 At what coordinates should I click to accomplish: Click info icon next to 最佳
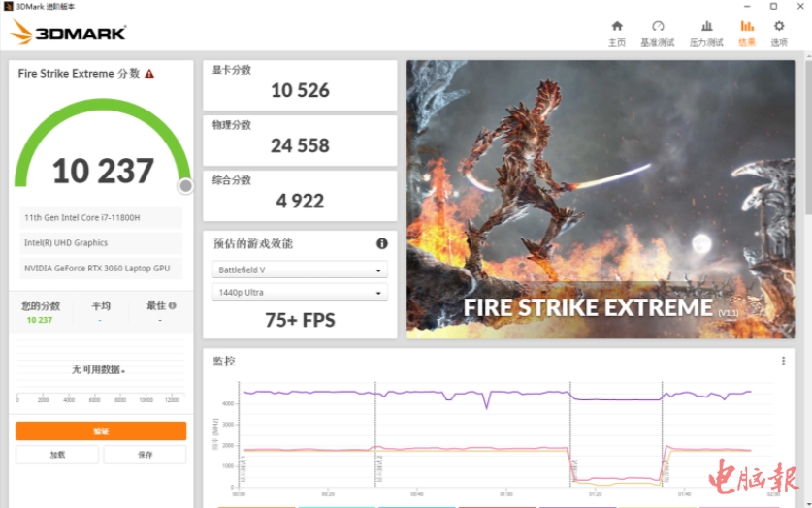(173, 305)
